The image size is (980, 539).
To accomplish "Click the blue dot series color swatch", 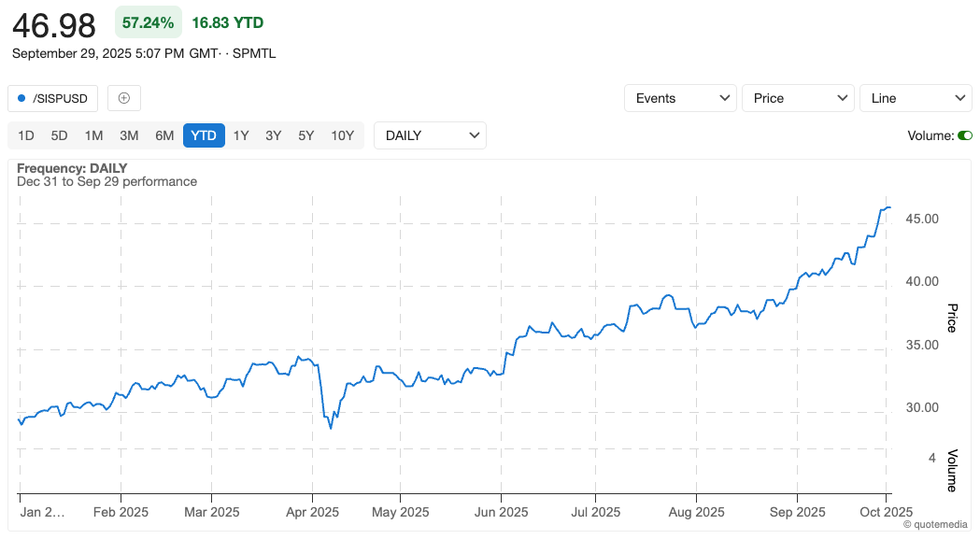I will [x=22, y=98].
